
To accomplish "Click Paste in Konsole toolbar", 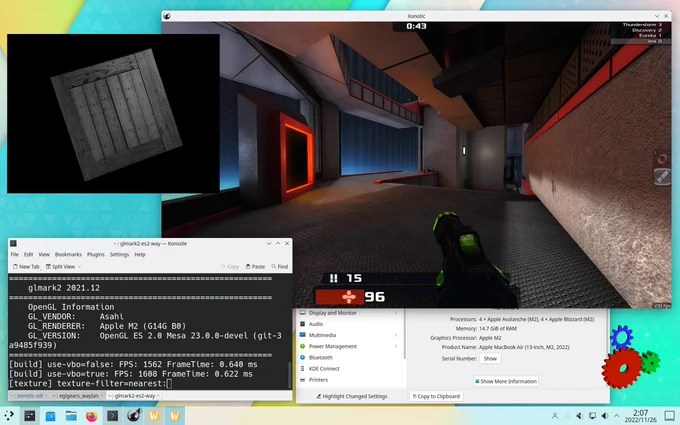I will click(x=255, y=267).
